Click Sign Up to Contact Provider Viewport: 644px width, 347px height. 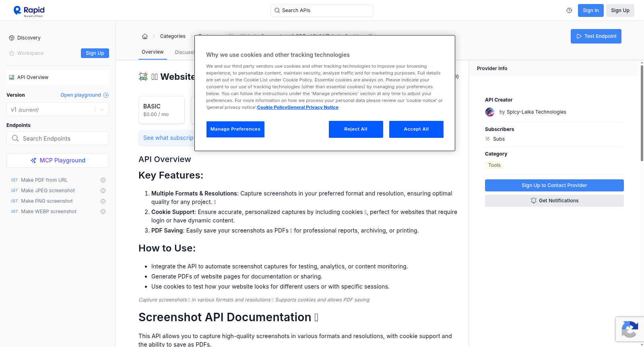pos(554,185)
